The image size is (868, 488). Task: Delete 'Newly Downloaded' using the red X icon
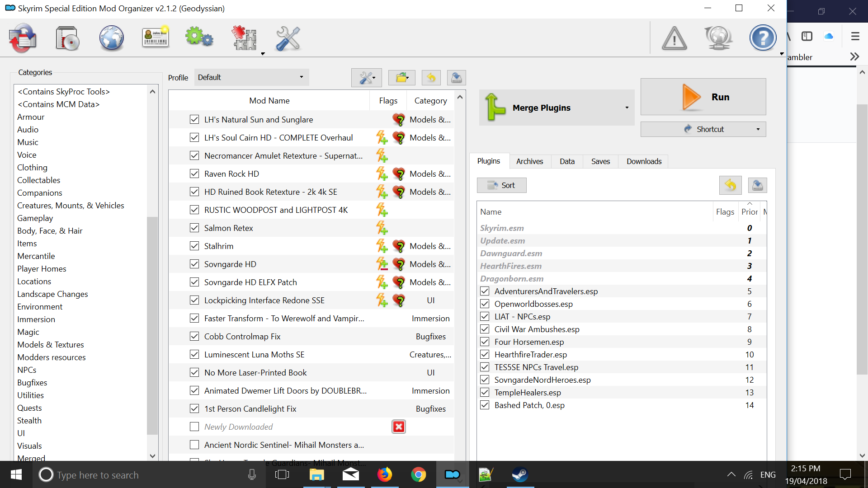point(398,426)
